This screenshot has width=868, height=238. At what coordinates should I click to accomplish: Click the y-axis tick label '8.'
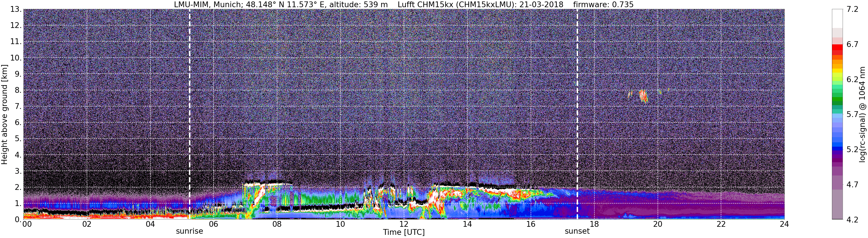18,90
